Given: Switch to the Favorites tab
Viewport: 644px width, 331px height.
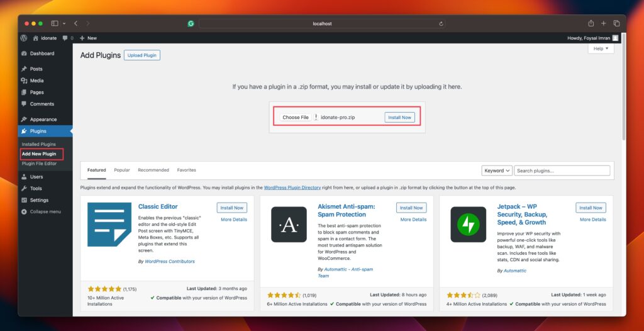Looking at the screenshot, I should point(186,170).
